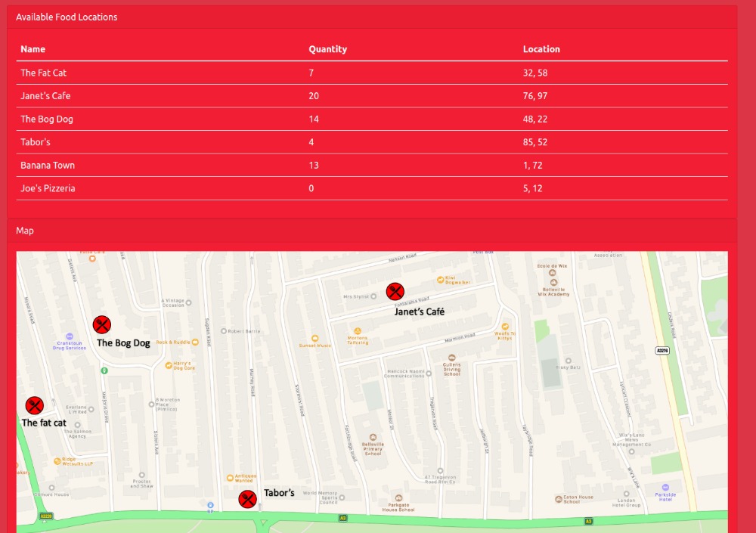Click the A Vintage Occasion pin
Screen dimensions: 756x533
pyautogui.click(x=188, y=303)
